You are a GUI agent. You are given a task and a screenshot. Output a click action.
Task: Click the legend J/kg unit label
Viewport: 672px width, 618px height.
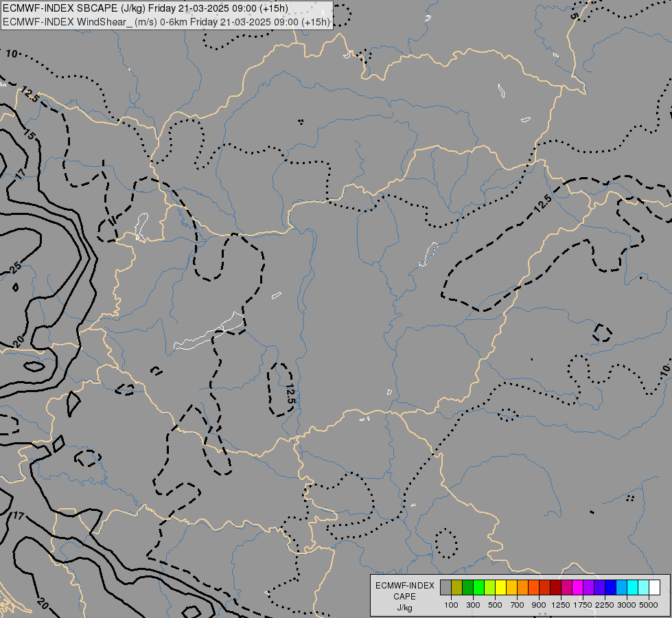pos(404,608)
